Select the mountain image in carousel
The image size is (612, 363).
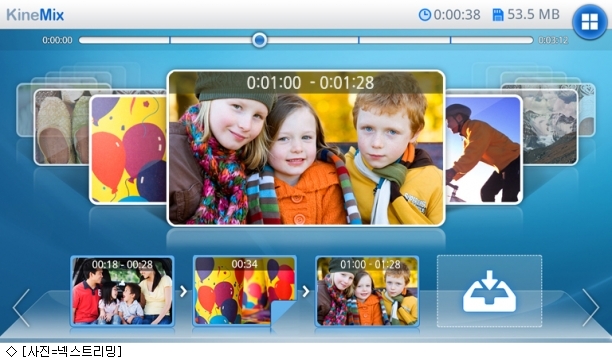(550, 128)
